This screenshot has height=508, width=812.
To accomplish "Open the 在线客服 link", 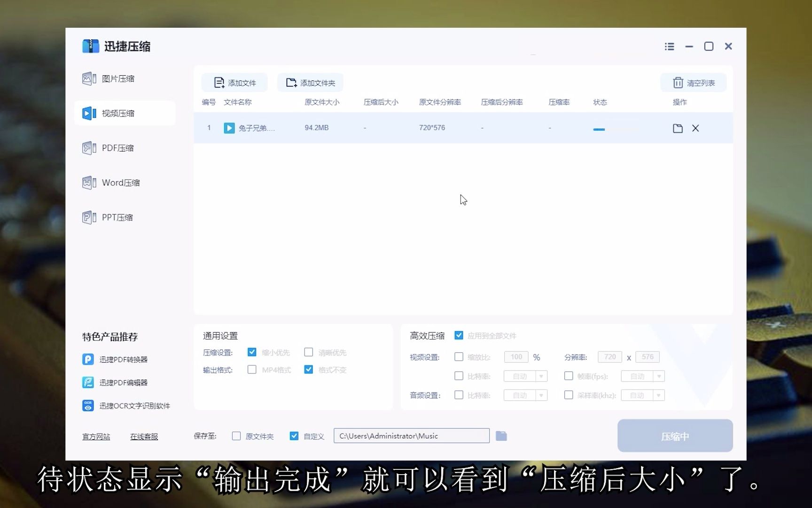I will click(x=144, y=437).
